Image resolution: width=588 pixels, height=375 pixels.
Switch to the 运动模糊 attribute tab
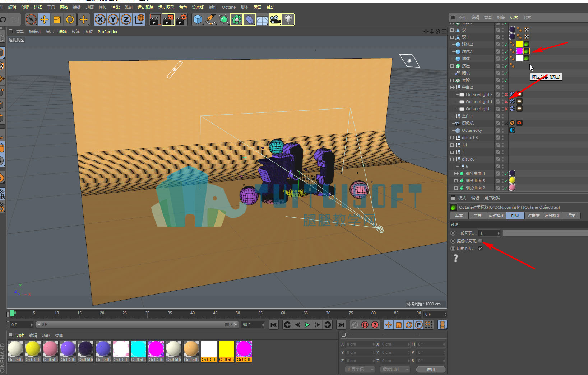496,216
